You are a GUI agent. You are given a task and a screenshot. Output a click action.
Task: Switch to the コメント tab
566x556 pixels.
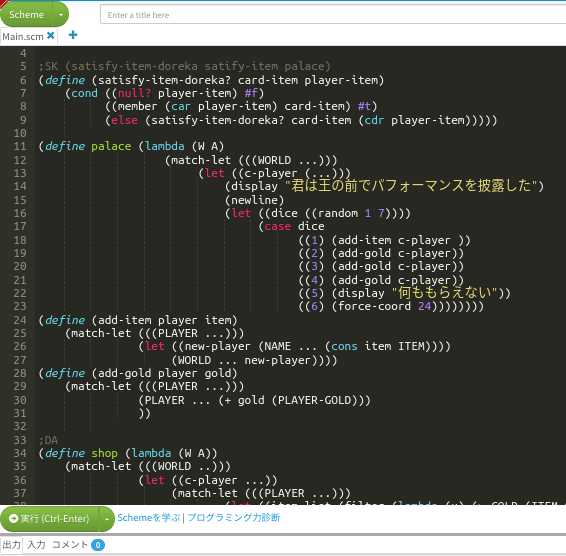click(x=70, y=544)
